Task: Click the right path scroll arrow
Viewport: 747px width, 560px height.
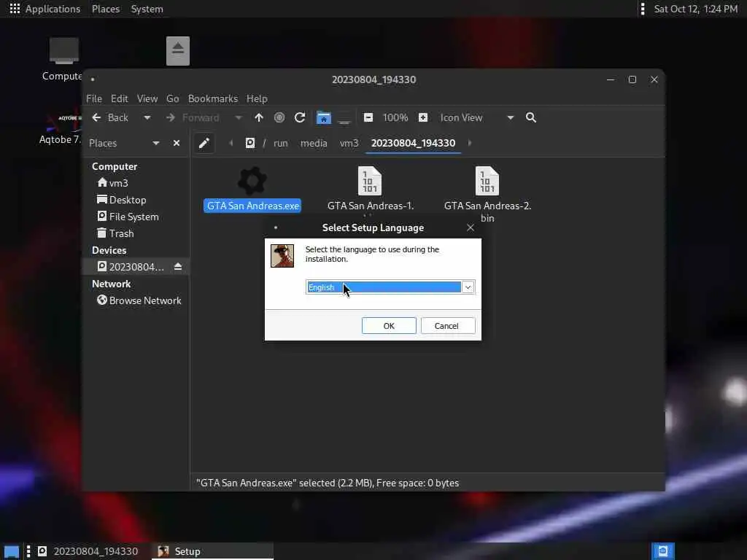Action: [x=470, y=143]
